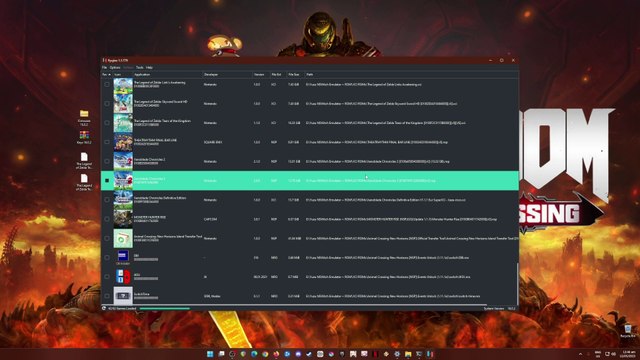Click the CAPCOM developer cell
Image resolution: width=640 pixels, height=360 pixels.
point(210,219)
